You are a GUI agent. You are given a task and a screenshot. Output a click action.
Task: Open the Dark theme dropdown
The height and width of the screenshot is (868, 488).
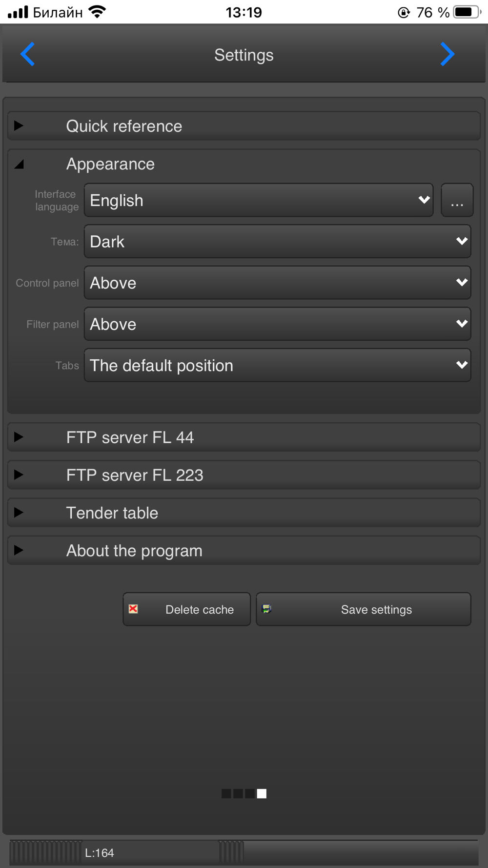(x=277, y=241)
